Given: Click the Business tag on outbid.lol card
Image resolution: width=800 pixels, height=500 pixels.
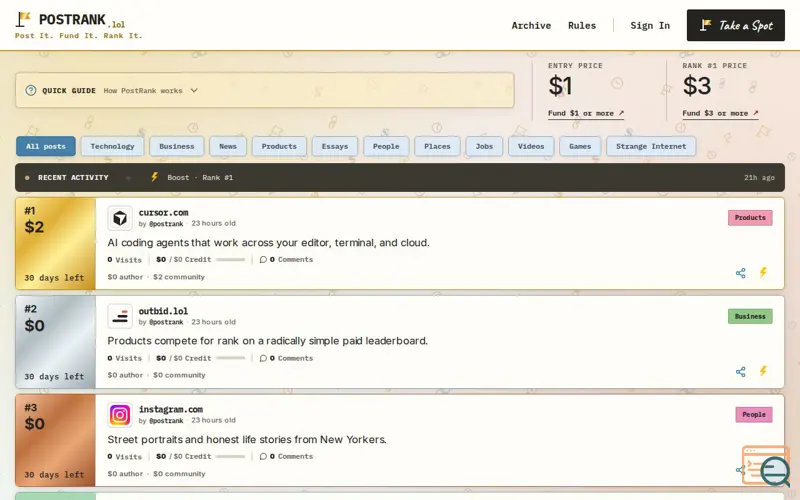Looking at the screenshot, I should 750,316.
